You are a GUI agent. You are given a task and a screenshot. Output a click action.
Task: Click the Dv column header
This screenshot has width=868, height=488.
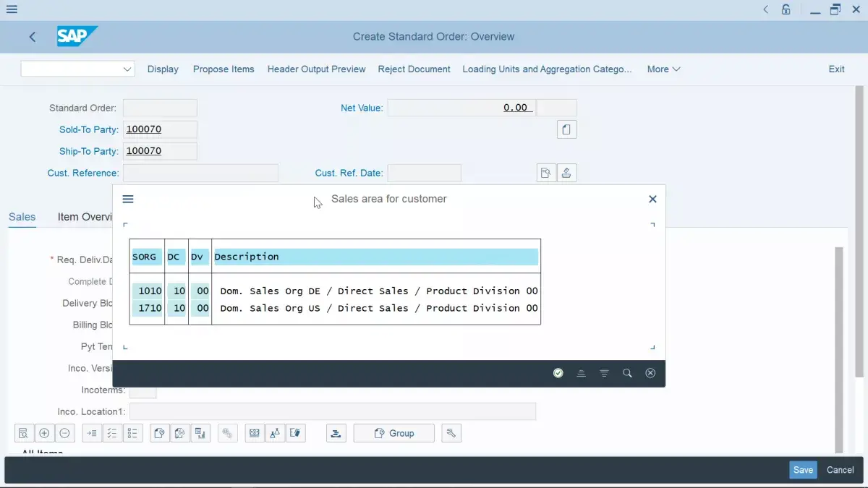coord(200,257)
